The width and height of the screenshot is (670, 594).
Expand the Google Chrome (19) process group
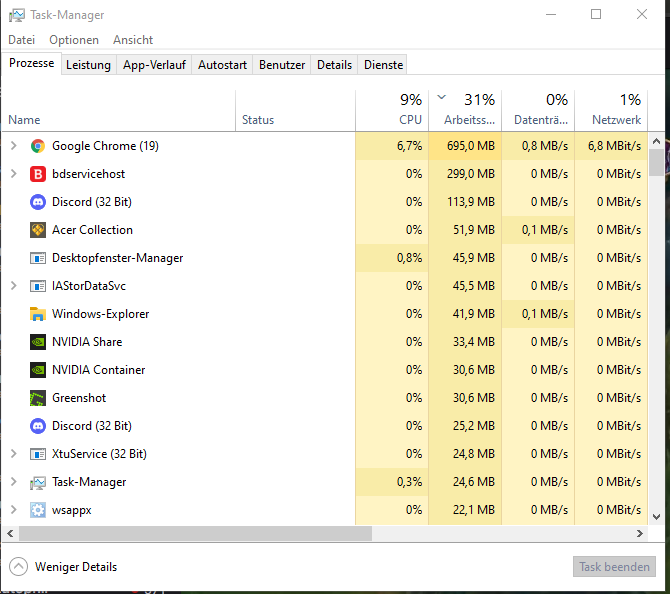pos(14,146)
